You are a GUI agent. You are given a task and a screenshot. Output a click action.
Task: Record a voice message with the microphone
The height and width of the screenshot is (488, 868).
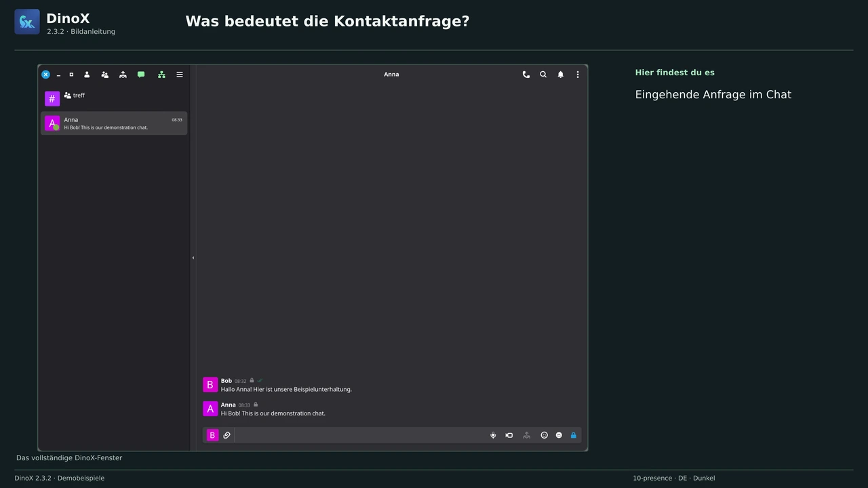(x=493, y=435)
